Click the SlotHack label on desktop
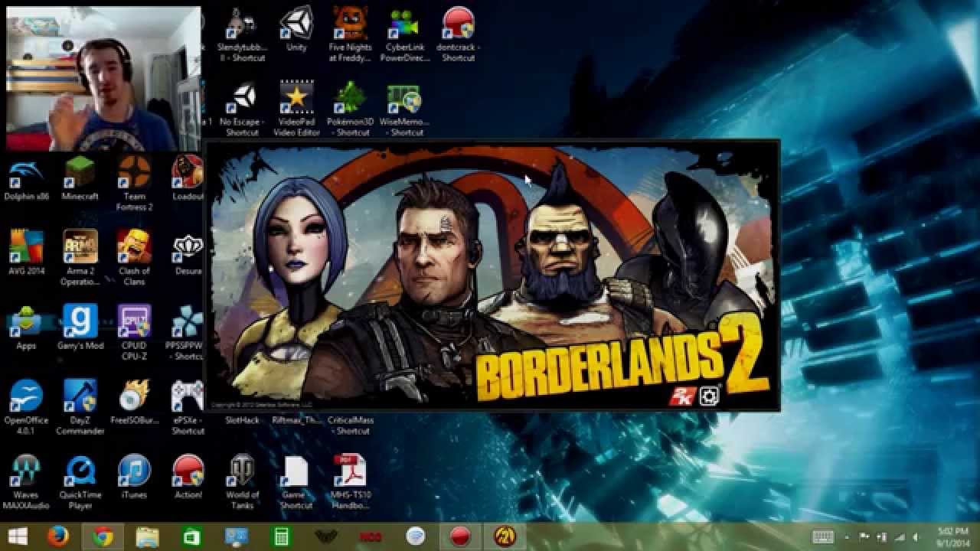The height and width of the screenshot is (551, 980). tap(242, 420)
